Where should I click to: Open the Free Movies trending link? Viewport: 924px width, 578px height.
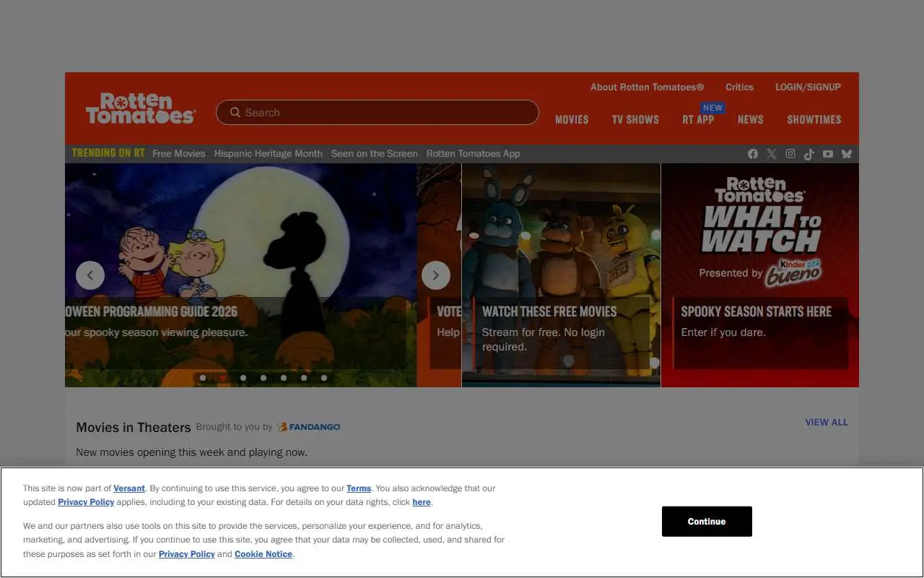click(x=179, y=154)
